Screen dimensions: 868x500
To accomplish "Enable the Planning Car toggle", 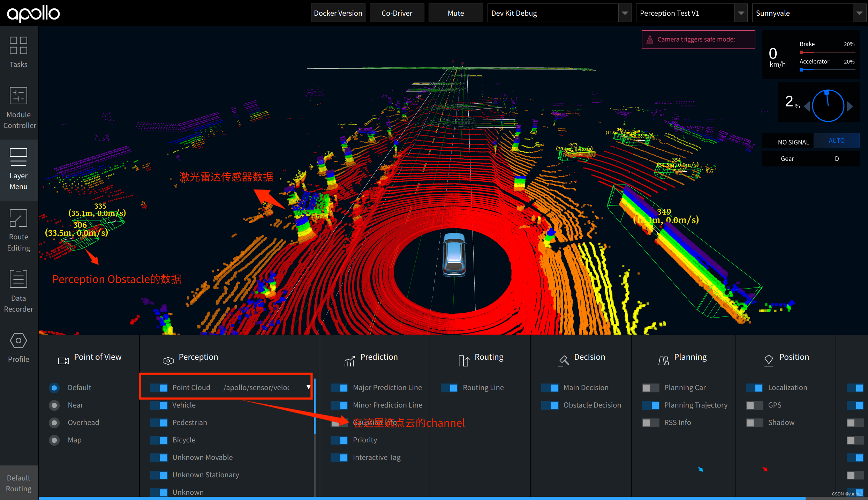I will [650, 388].
